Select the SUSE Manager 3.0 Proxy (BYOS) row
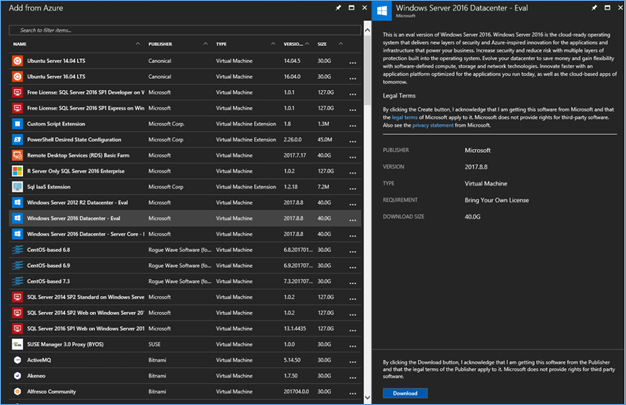 pyautogui.click(x=185, y=344)
